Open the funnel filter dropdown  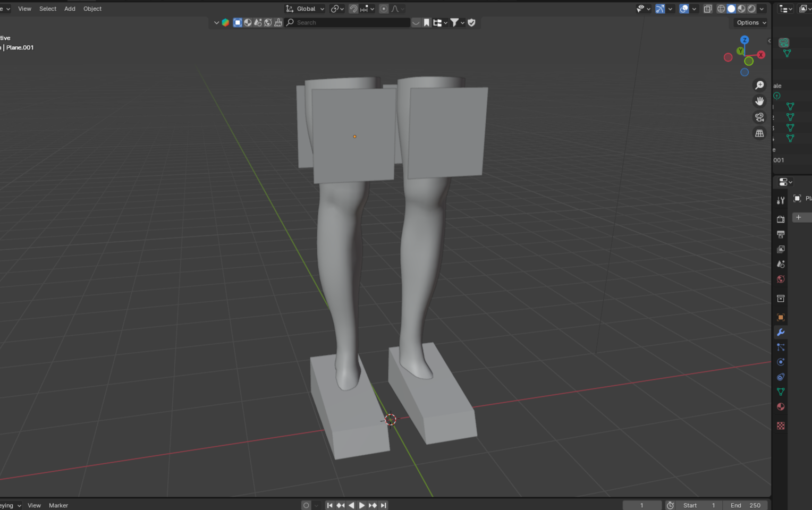pos(458,22)
